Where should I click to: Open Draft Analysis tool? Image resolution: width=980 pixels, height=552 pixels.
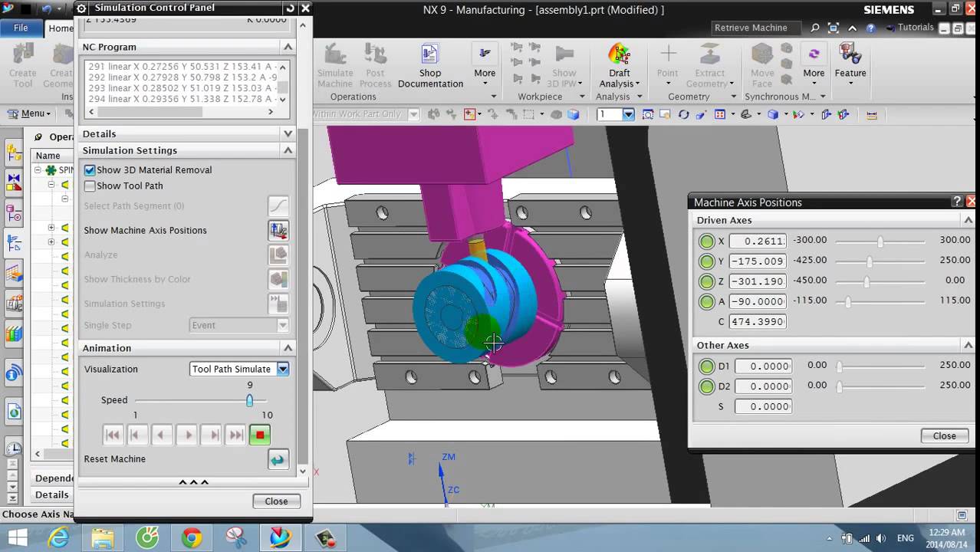(619, 67)
